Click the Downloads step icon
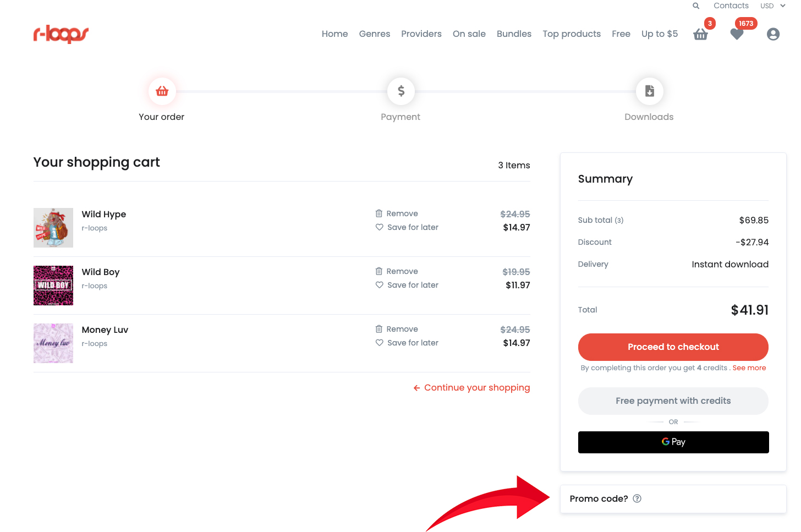This screenshot has height=532, width=801. click(x=649, y=91)
